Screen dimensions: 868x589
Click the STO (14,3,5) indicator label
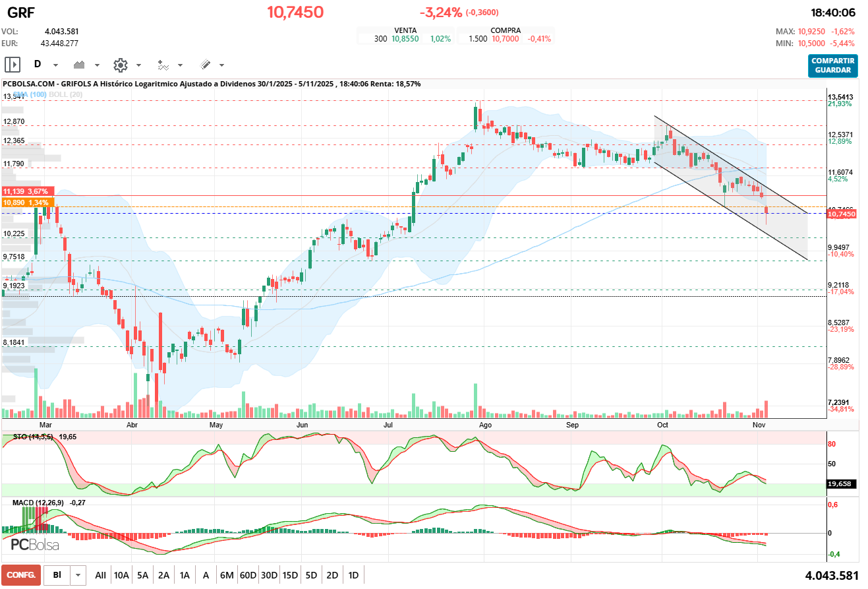point(33,437)
